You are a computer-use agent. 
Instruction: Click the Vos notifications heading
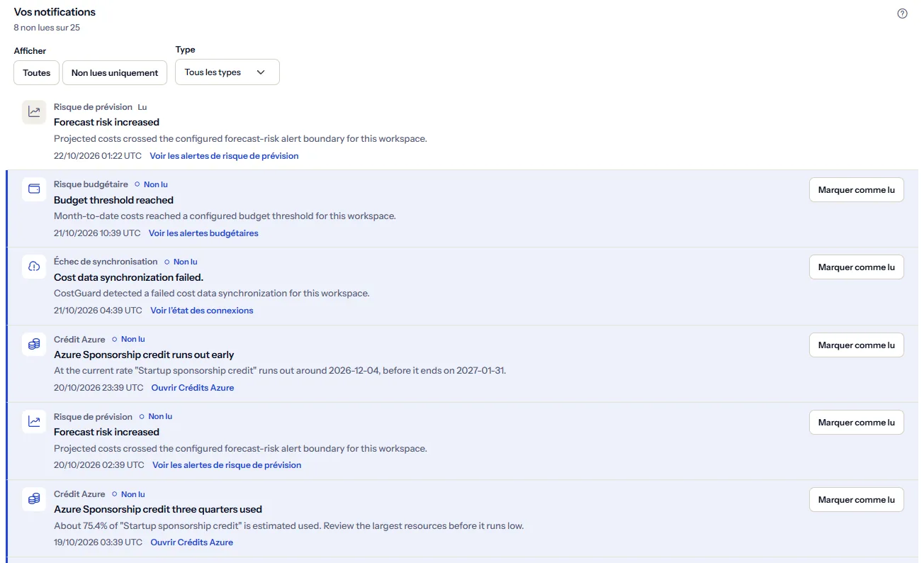click(55, 12)
